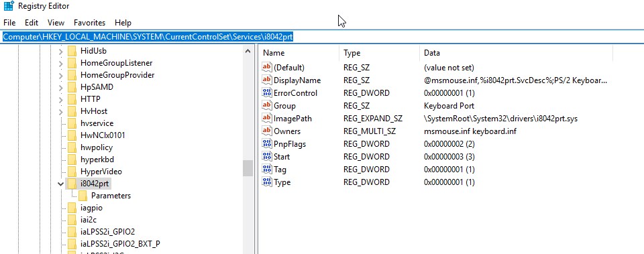Click the Start DWORD value icon
Viewport: 644px width, 254px height.
click(x=267, y=156)
